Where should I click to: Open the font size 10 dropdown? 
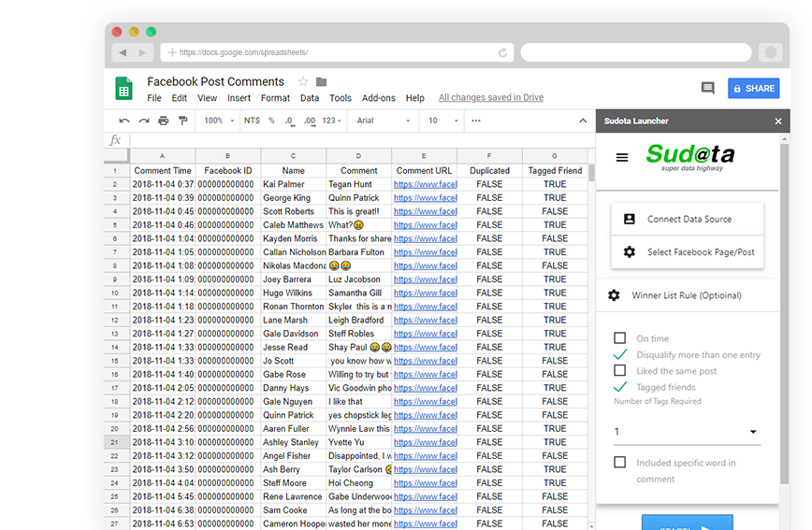tap(443, 121)
